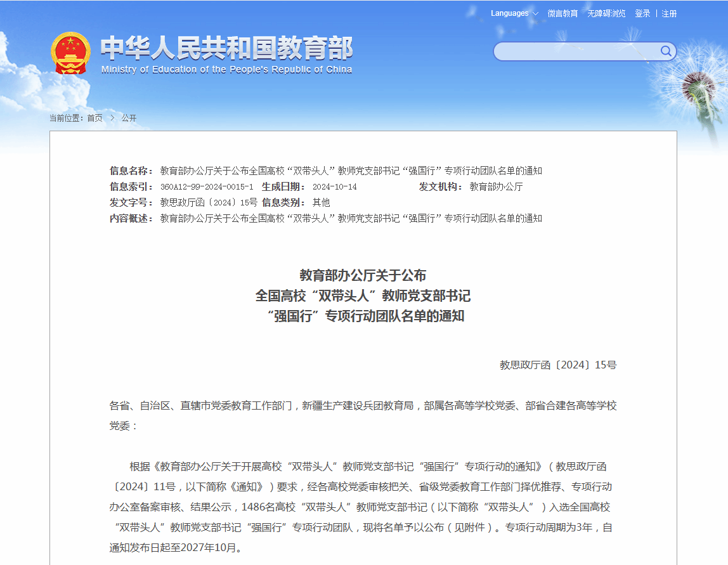This screenshot has width=728, height=565.
Task: Click the English Ministry of Education subtitle
Action: [x=226, y=70]
